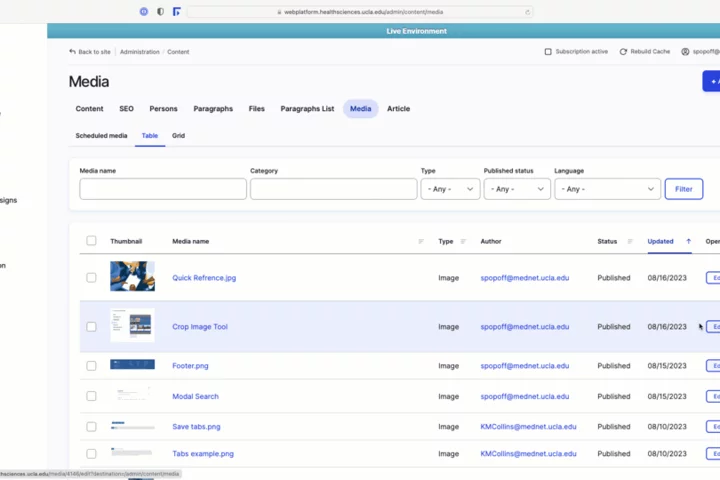Click Edit button for Tabs example.png row
This screenshot has height=480, width=720.
(x=713, y=453)
